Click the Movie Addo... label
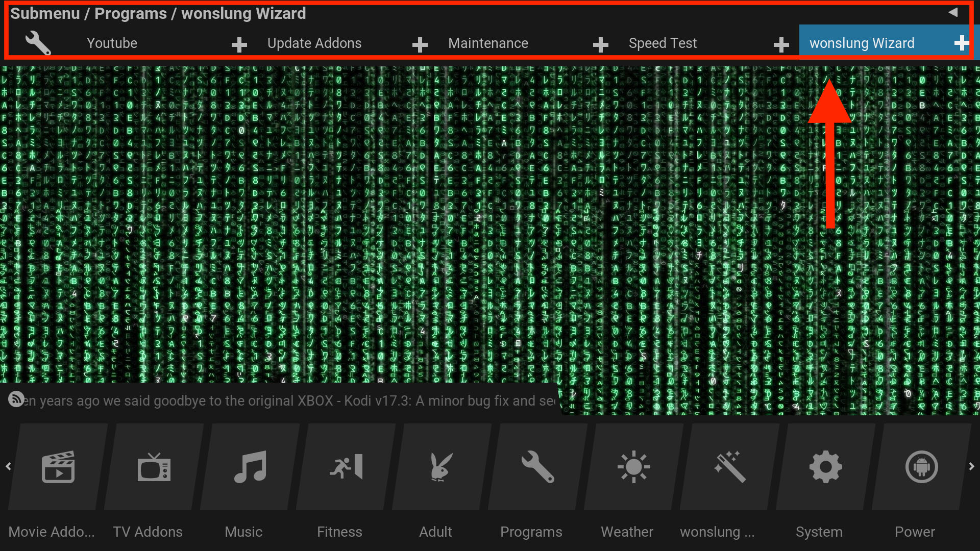This screenshot has width=980, height=551. coord(52,532)
